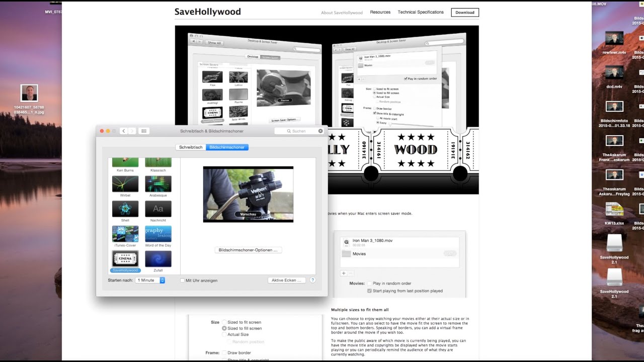Screen dimensions: 644x362
Task: Click the SaveHollywood site title
Action: pyautogui.click(x=207, y=12)
